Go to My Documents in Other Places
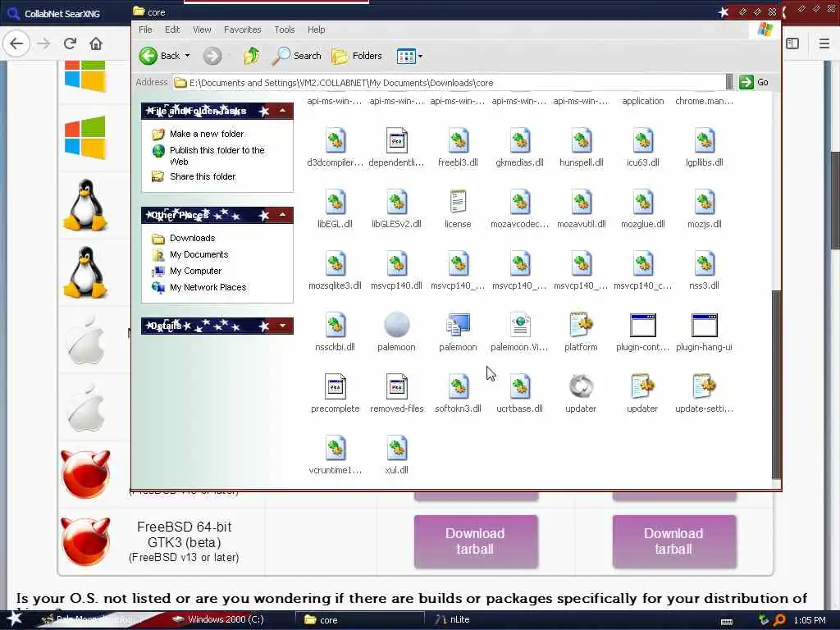The width and height of the screenshot is (840, 630). pos(199,254)
